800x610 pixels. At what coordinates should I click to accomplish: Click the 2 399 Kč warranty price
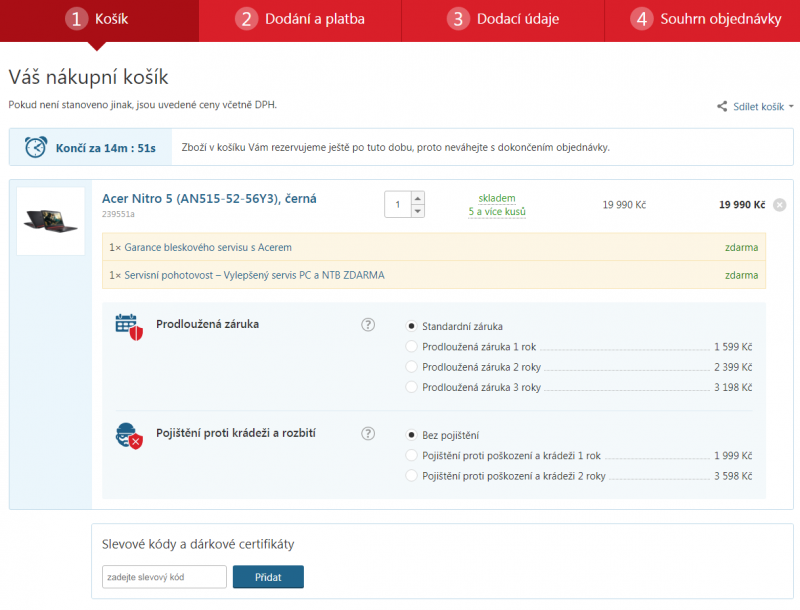(733, 367)
